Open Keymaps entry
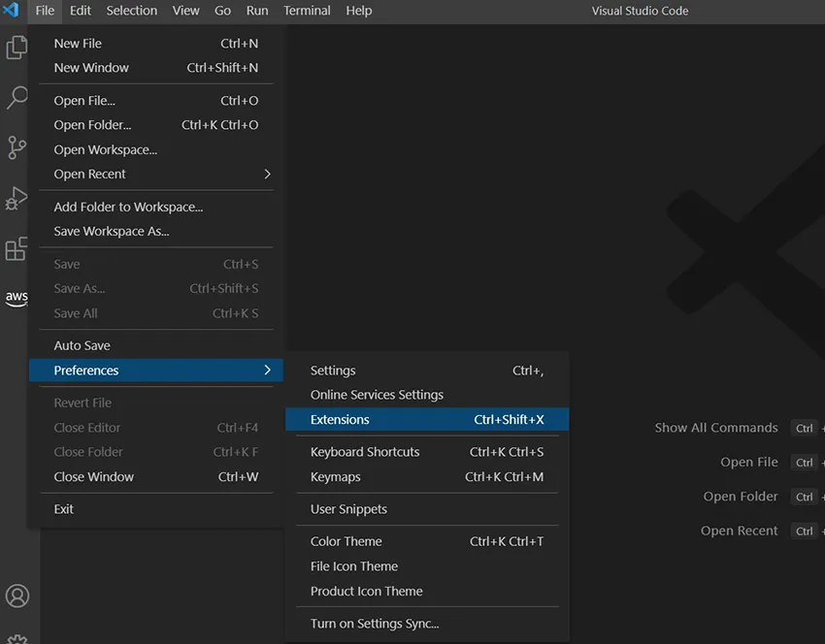The width and height of the screenshot is (825, 644). click(427, 477)
